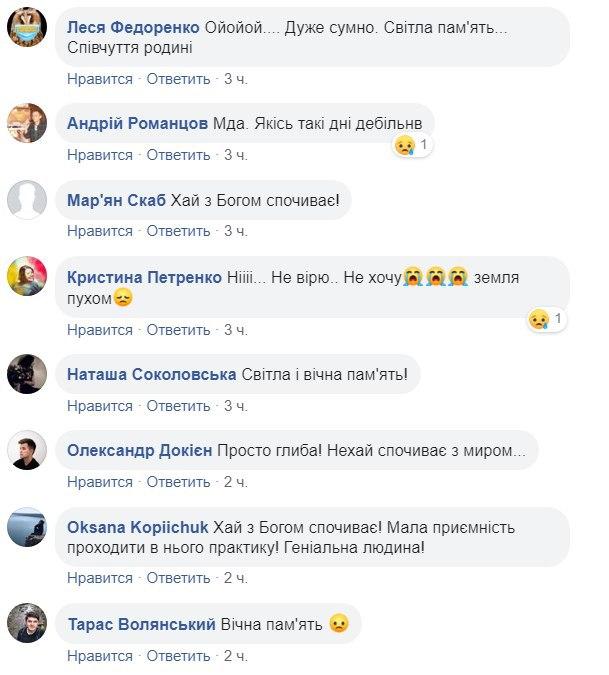Open the 3 ч. timestamp on Леся Федоренко's comment
This screenshot has width=609, height=675.
235,79
